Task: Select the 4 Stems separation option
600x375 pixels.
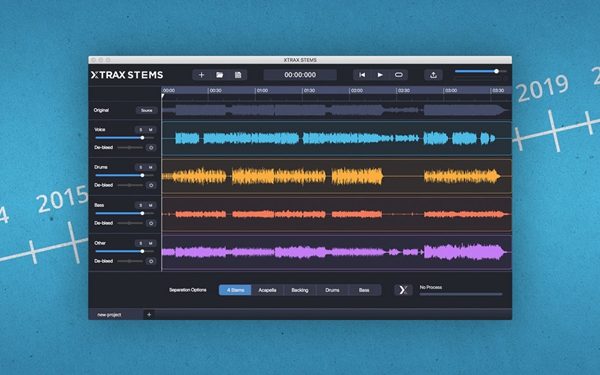Action: click(x=235, y=290)
